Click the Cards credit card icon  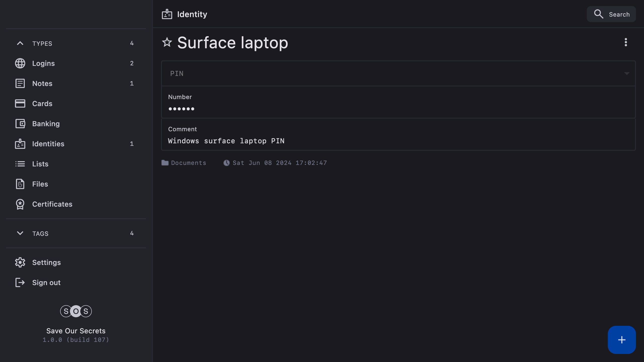(20, 104)
